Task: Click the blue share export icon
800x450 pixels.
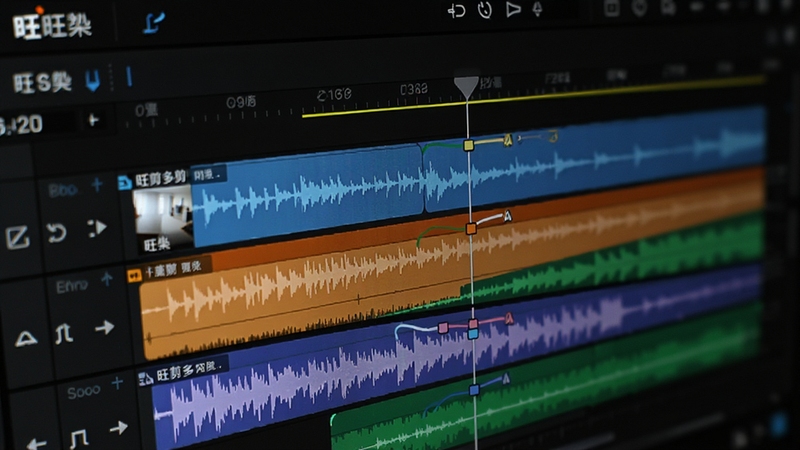Action: click(154, 23)
